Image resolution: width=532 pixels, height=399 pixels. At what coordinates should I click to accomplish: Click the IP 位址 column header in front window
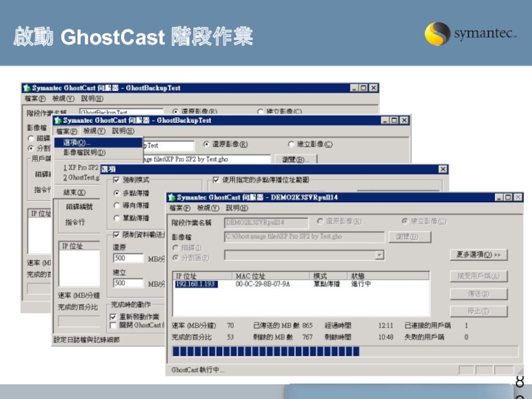point(203,276)
